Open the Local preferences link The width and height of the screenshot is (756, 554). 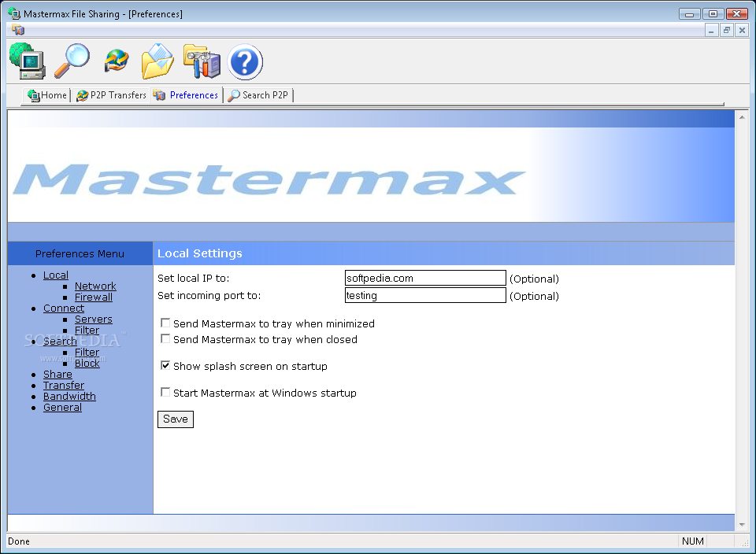click(x=55, y=275)
